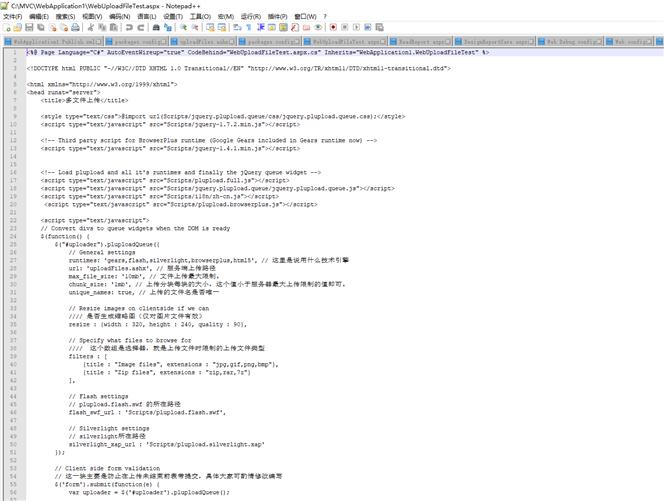Open the 插件(P) menu

[x=277, y=17]
